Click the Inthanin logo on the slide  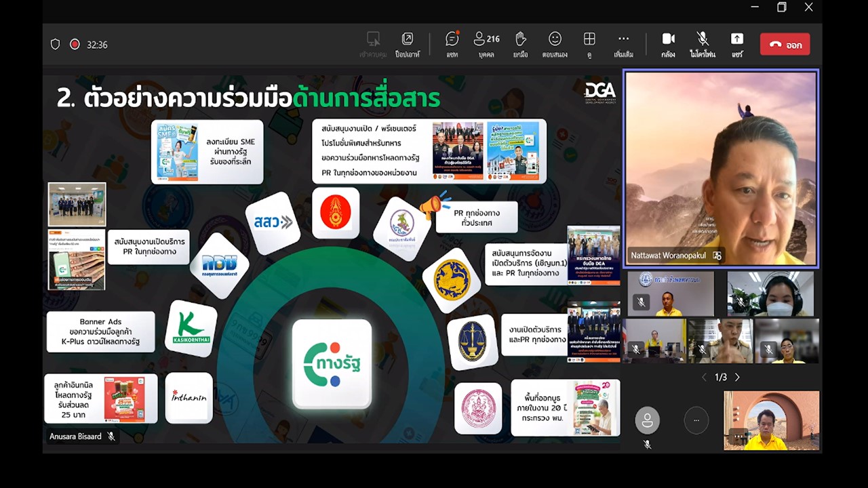point(189,397)
